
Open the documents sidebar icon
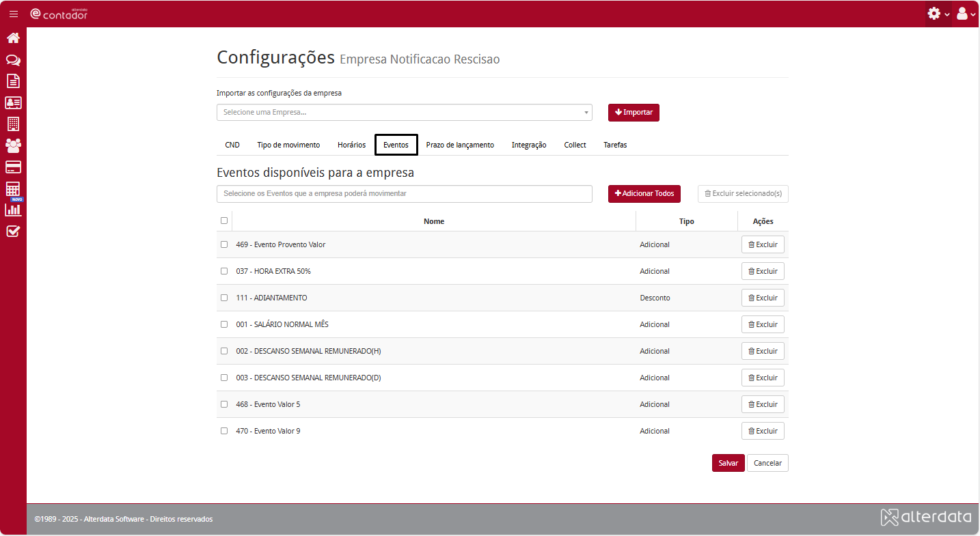coord(13,81)
